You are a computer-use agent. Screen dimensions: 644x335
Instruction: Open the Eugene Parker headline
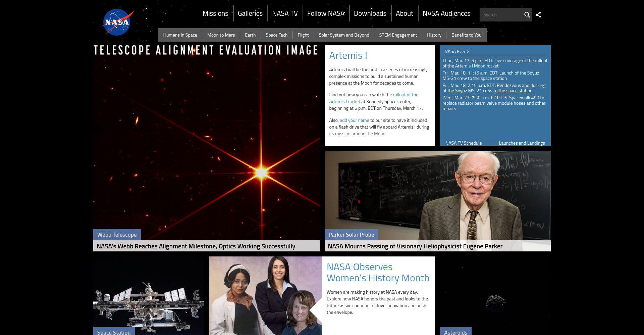(x=415, y=246)
